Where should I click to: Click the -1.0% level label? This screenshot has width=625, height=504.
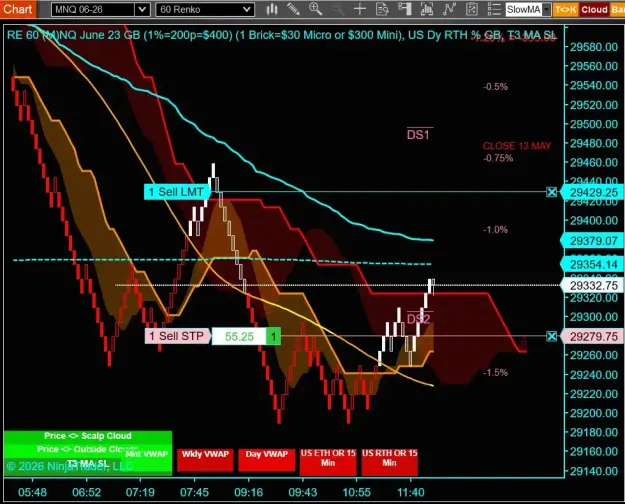(495, 230)
